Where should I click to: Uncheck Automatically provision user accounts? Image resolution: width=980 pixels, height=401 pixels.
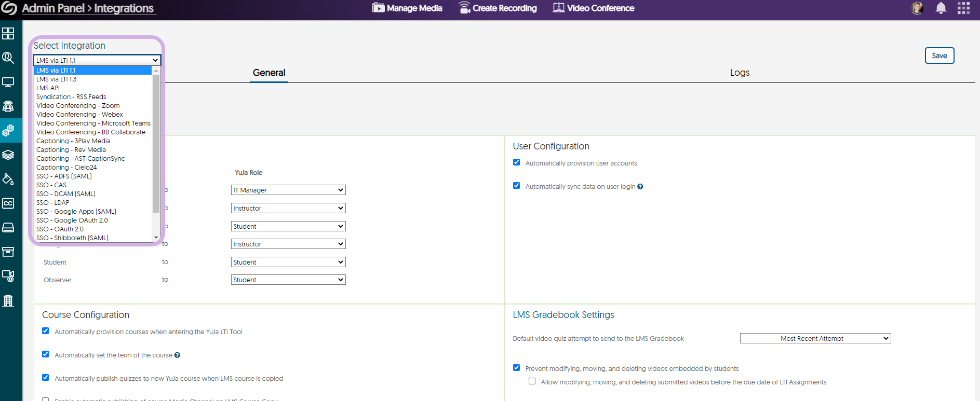516,162
